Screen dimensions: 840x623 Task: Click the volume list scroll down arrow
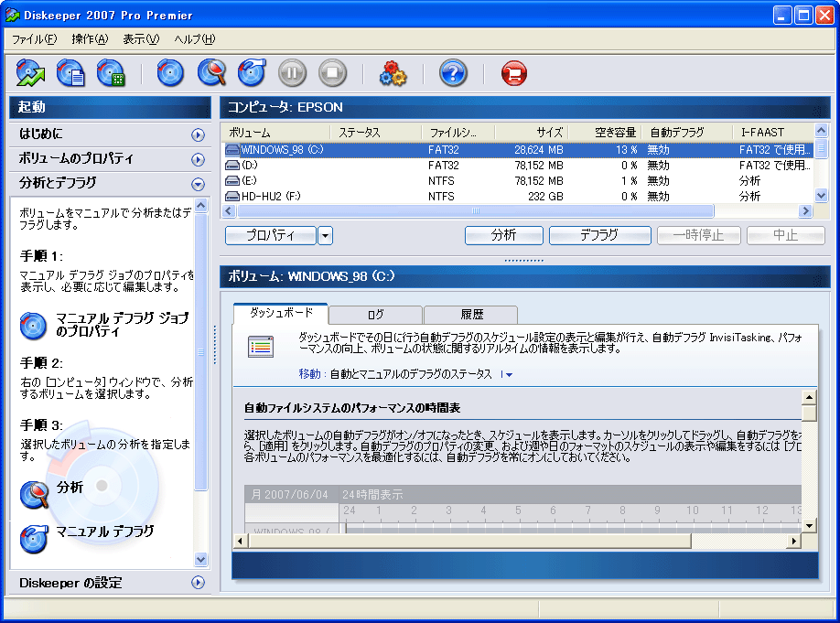(821, 196)
